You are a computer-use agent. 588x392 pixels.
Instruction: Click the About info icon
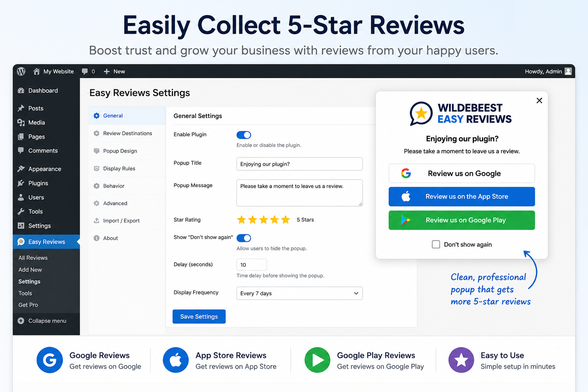click(x=96, y=238)
